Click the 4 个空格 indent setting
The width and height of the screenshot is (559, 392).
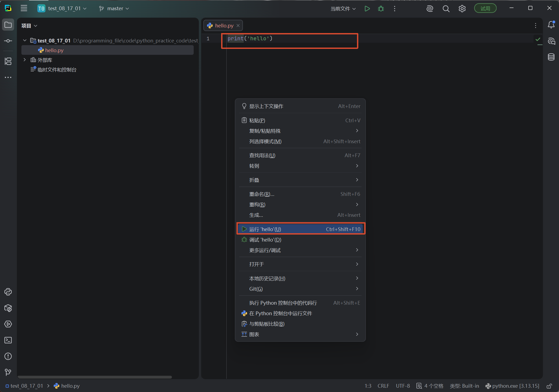[430, 386]
